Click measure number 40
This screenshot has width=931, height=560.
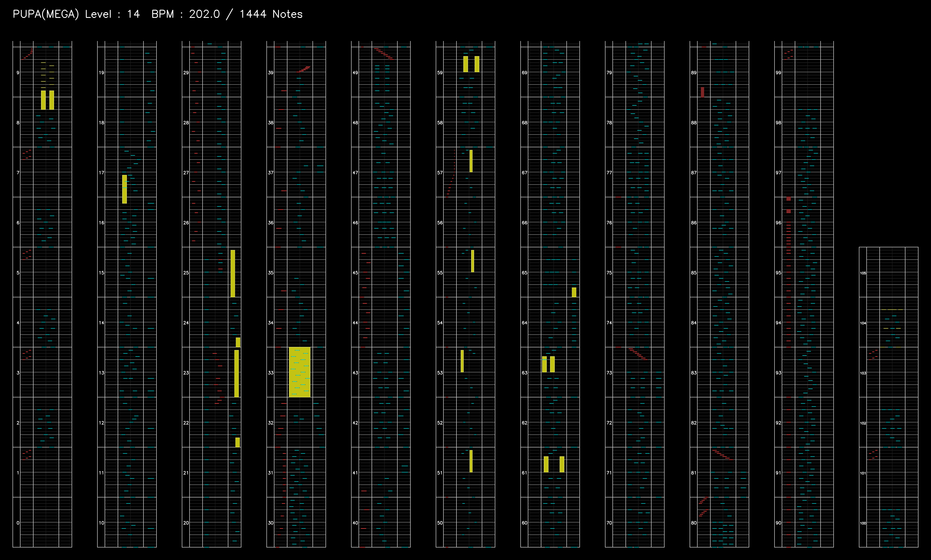[x=355, y=523]
